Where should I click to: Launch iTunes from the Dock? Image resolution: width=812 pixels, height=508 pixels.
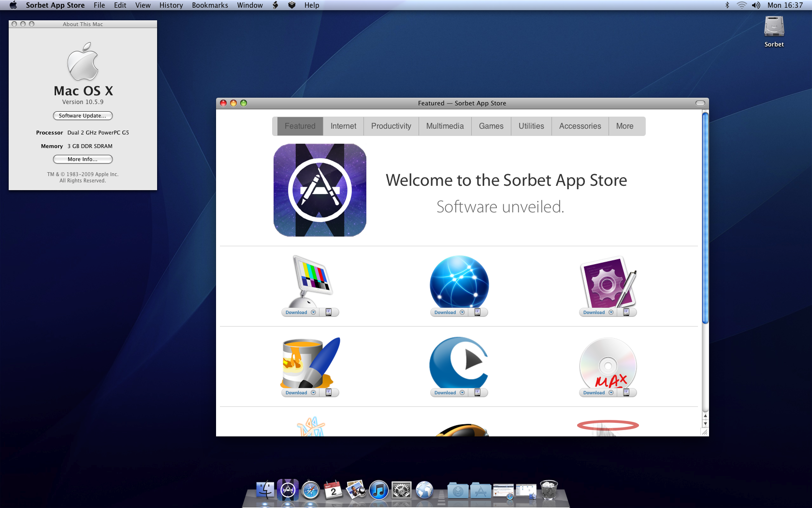379,490
